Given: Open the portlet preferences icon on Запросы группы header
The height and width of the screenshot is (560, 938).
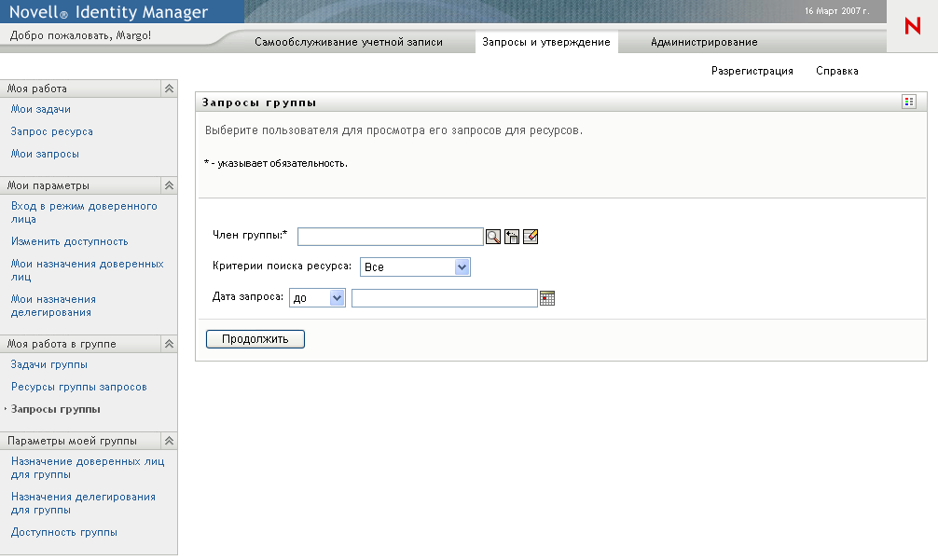Looking at the screenshot, I should coord(908,101).
